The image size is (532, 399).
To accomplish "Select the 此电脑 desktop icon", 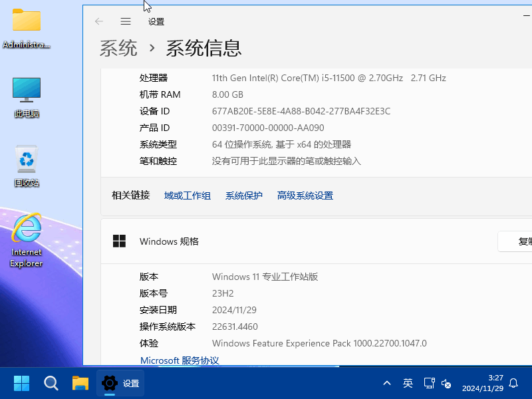I will (27, 98).
